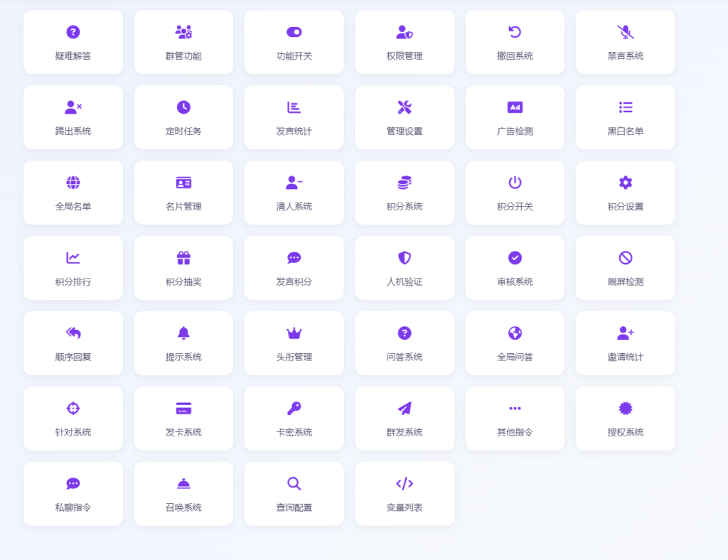Click the 撤回系统 undo arrow icon

click(x=515, y=32)
